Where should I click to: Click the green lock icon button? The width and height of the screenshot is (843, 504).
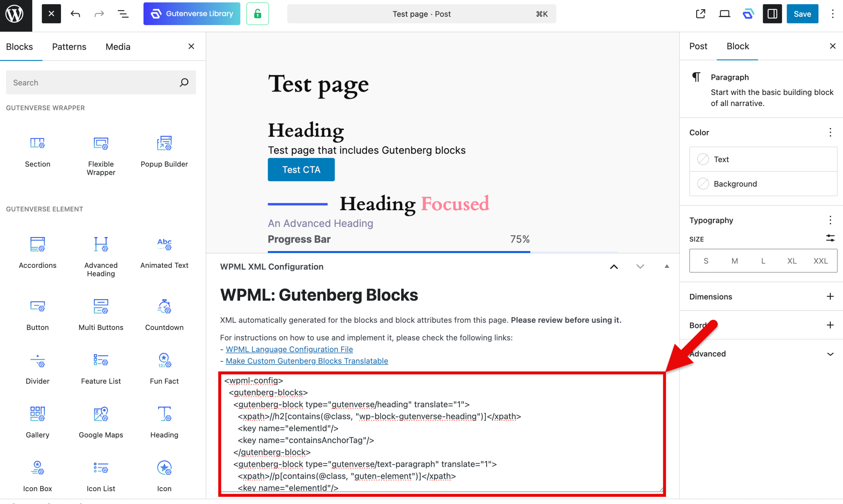click(258, 14)
